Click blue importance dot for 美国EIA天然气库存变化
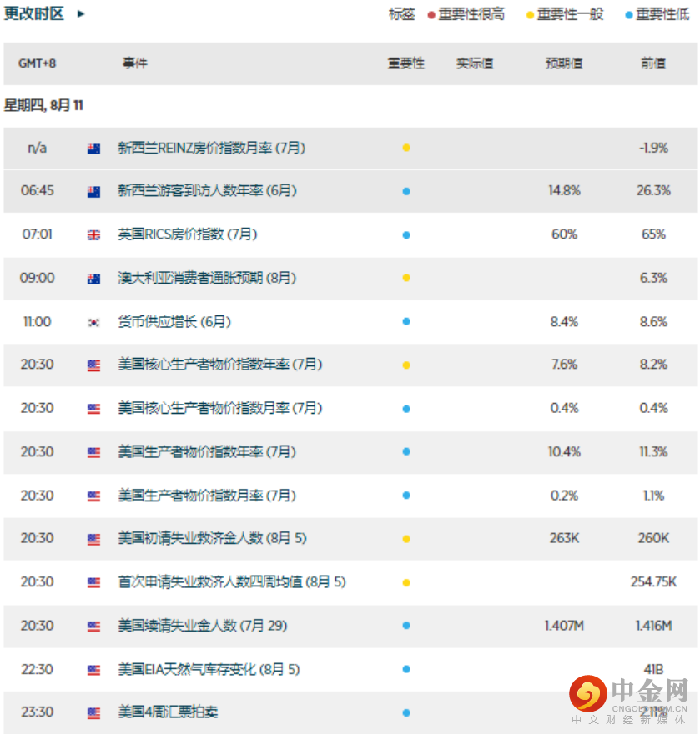Screen dimensions: 700x735 tap(406, 669)
